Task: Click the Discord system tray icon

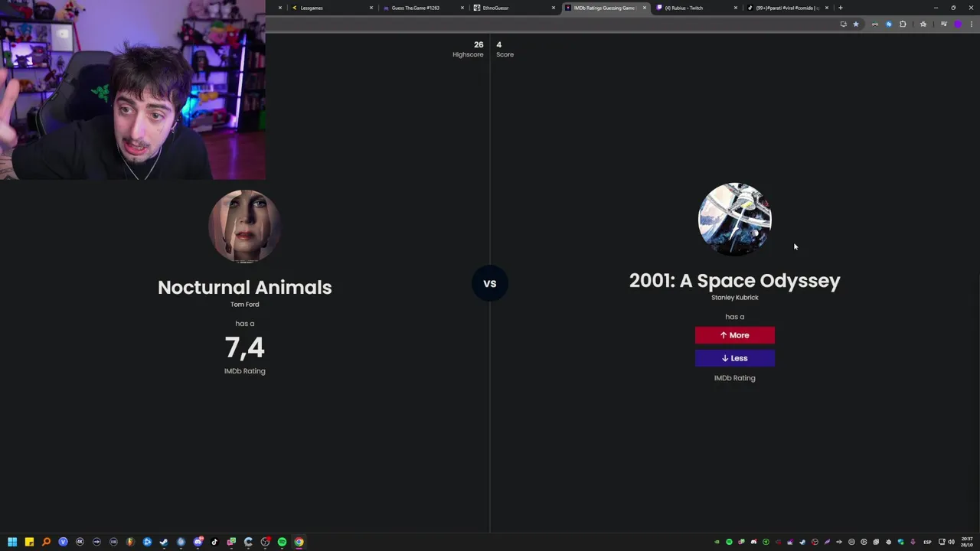Action: (x=754, y=542)
